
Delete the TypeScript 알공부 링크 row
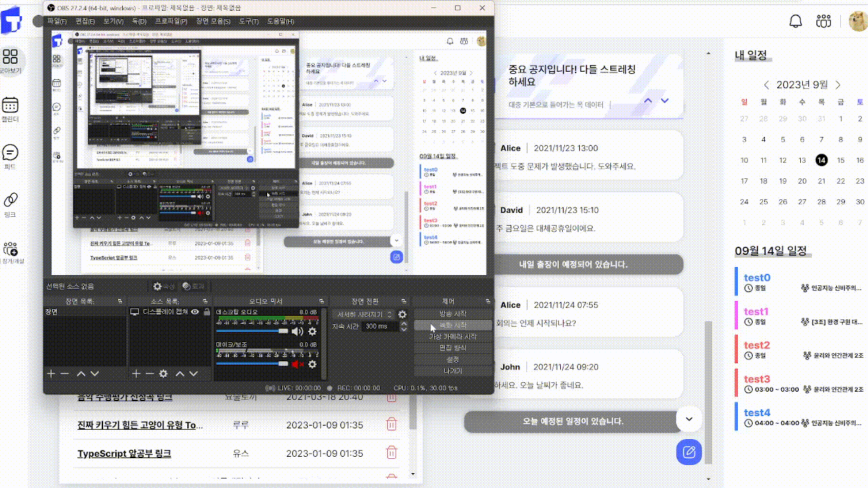pos(391,453)
